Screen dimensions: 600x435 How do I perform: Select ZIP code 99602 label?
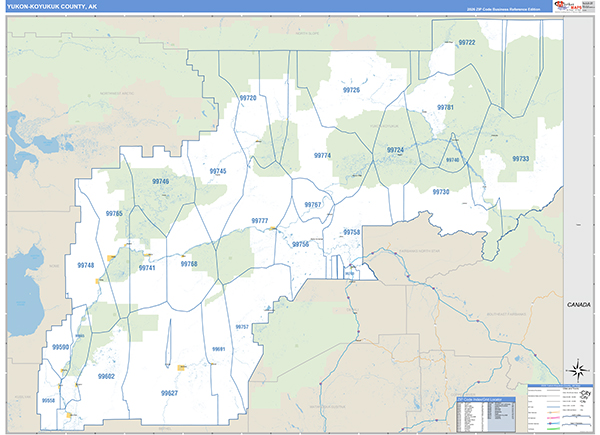[106, 376]
